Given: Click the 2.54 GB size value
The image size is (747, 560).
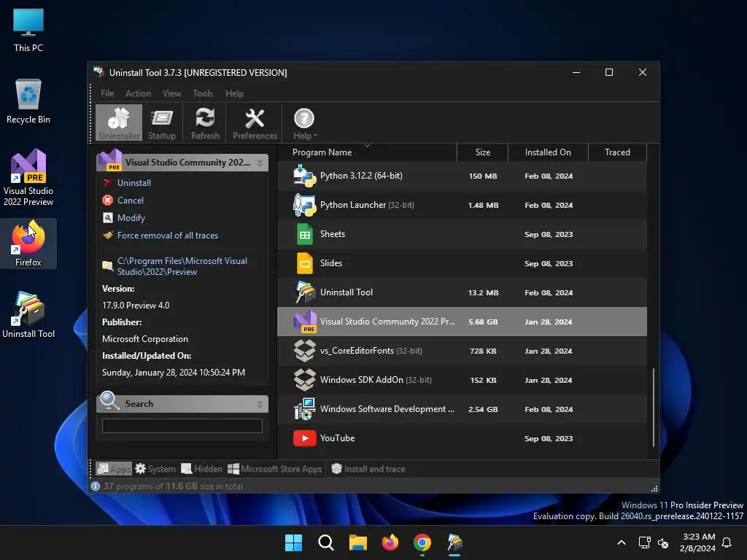Looking at the screenshot, I should 483,410.
